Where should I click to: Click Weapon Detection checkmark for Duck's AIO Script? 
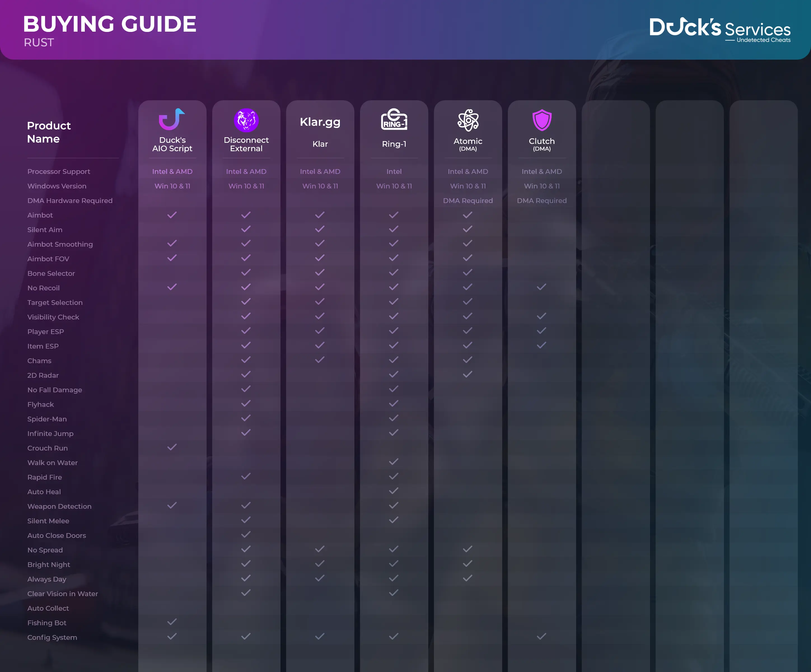[172, 505]
